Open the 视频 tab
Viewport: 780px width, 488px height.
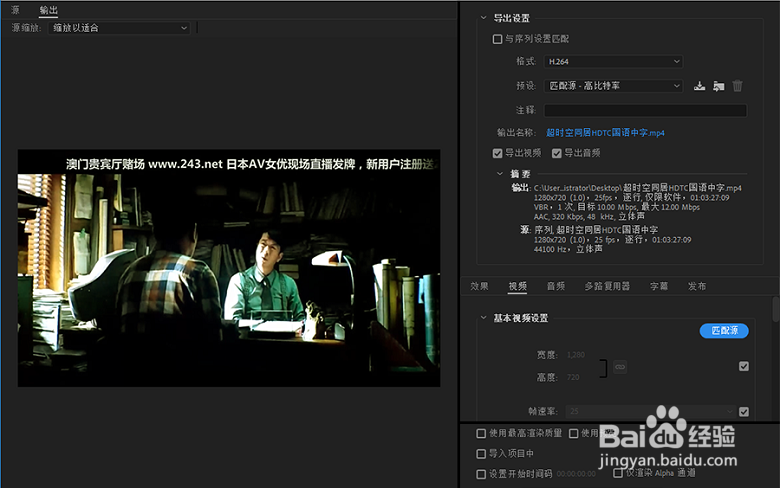[517, 286]
